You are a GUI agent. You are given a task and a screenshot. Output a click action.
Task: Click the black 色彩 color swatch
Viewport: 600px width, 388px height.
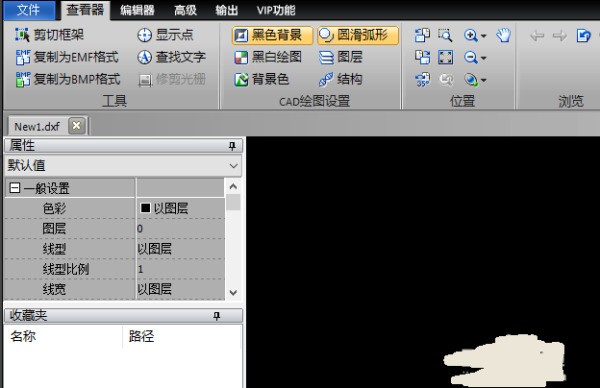point(145,208)
